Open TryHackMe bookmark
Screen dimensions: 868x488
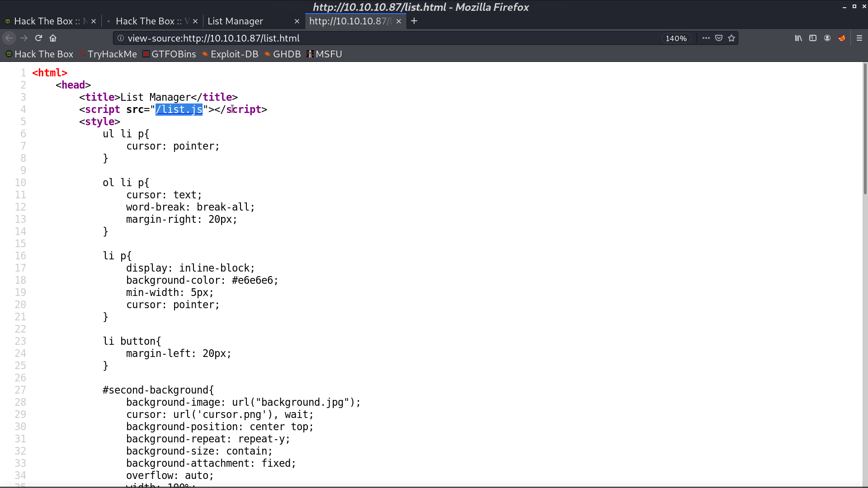tap(108, 54)
